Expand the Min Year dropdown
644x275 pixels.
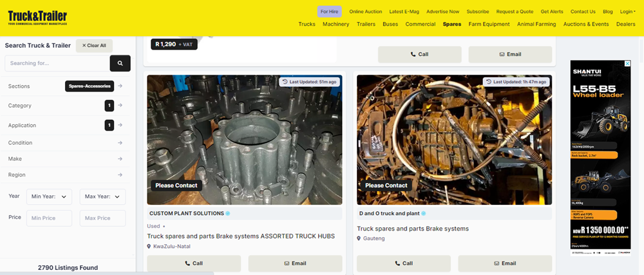coord(48,196)
